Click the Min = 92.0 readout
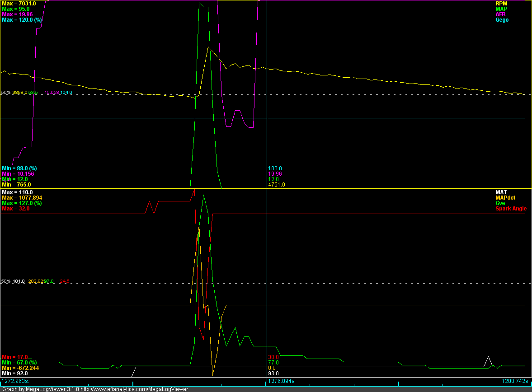The image size is (532, 392). tap(15, 373)
